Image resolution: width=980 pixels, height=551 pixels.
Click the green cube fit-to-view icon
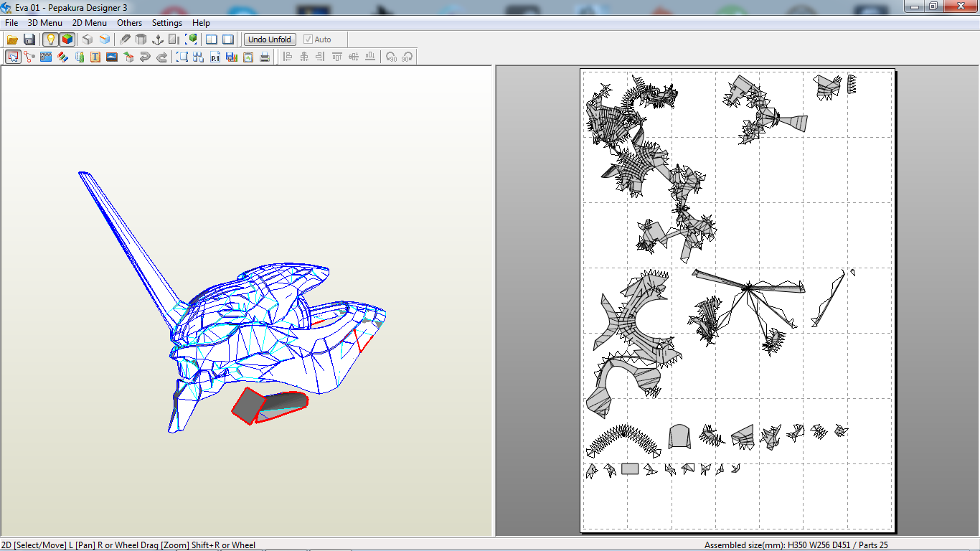(x=192, y=39)
